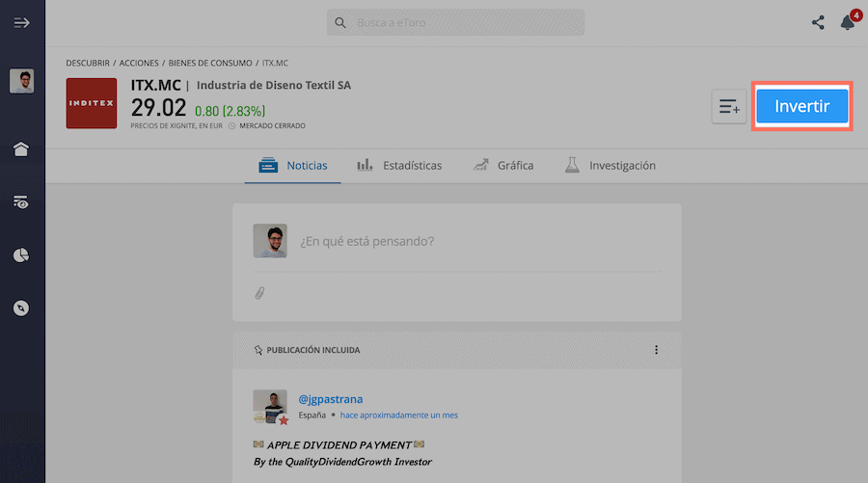Follow the ACCIONES breadcrumb link
The height and width of the screenshot is (483, 868).
pos(139,63)
